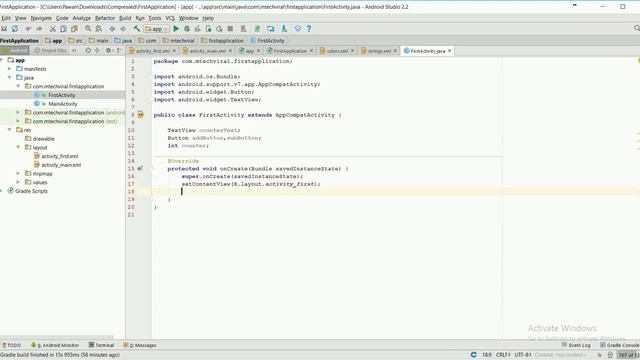Collapse the java folder arrow
The height and width of the screenshot is (360, 640).
(x=10, y=78)
